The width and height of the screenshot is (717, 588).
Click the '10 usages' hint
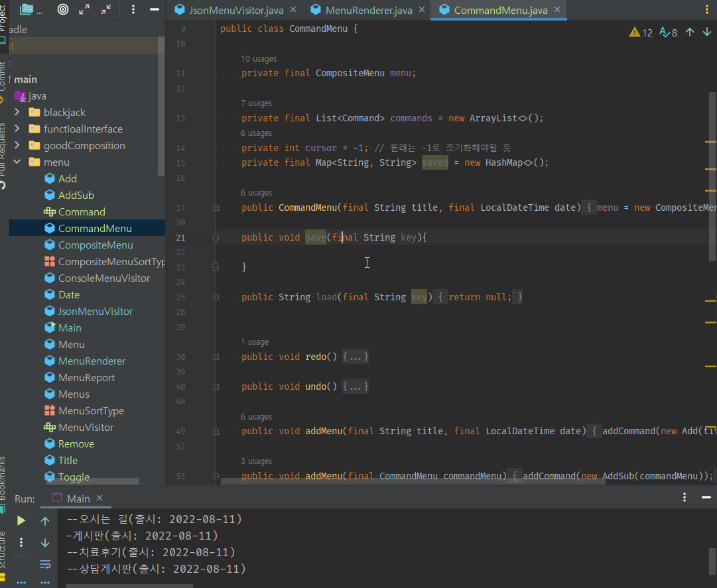259,59
